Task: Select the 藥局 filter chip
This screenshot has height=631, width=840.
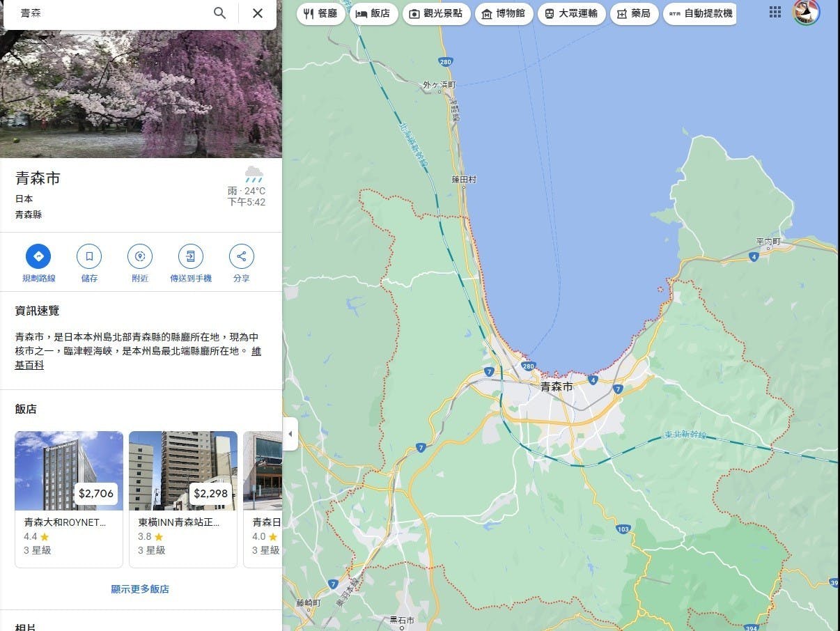Action: pos(635,13)
